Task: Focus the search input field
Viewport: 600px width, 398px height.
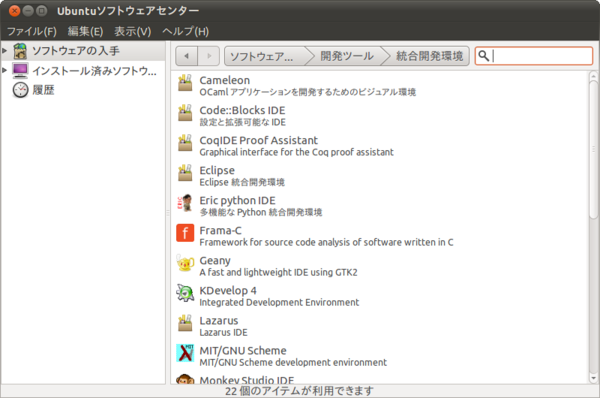Action: click(x=534, y=56)
